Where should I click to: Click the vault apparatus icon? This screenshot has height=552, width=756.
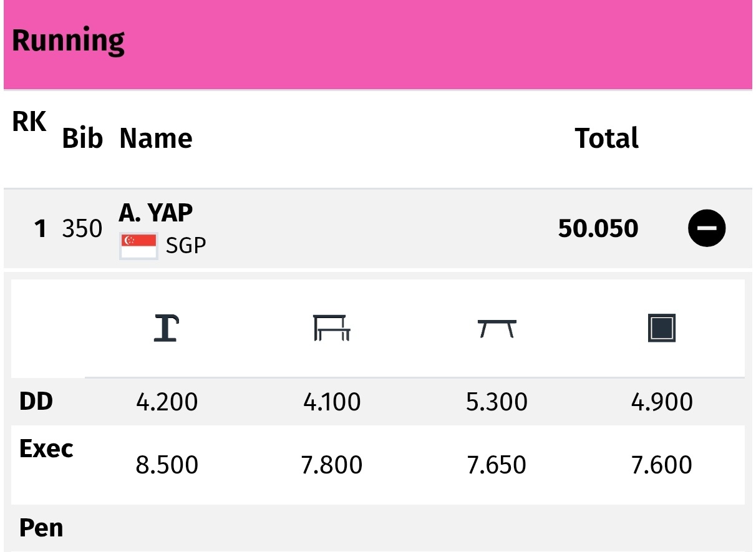[167, 329]
